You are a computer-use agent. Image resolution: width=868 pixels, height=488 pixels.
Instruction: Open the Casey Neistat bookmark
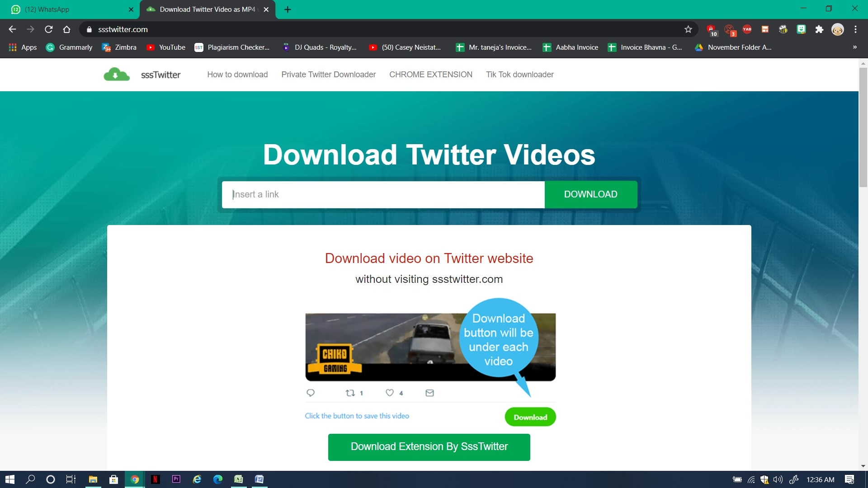[405, 47]
